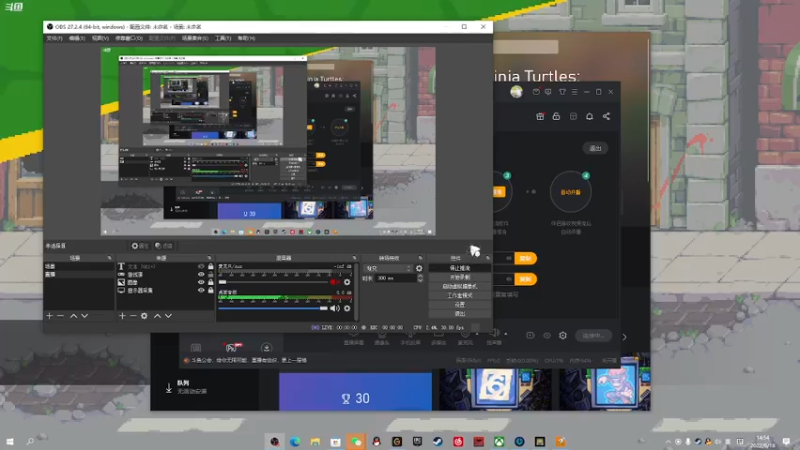Open Steam from the Windows taskbar

pyautogui.click(x=438, y=442)
